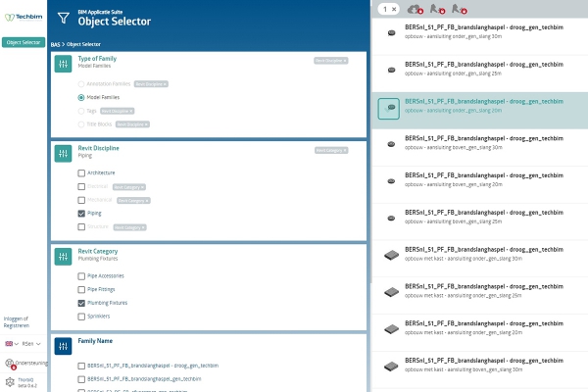
Task: Click the Ondersteuning support icon
Action: tap(10, 364)
